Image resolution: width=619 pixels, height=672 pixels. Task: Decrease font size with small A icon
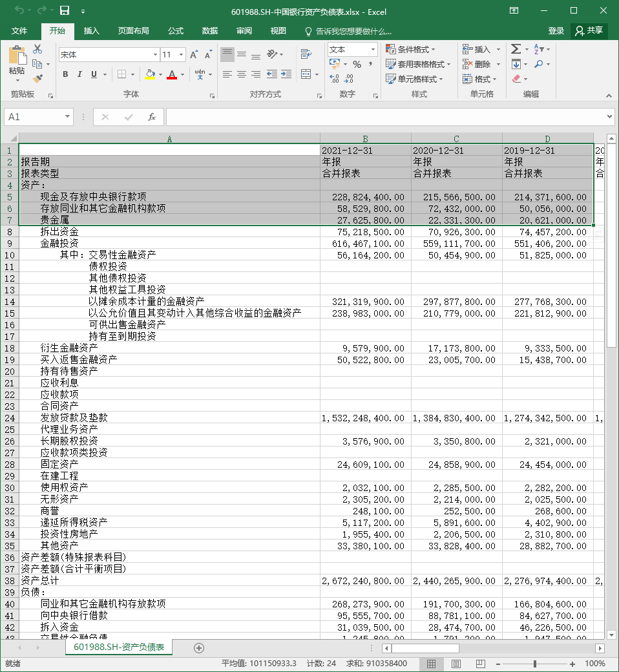208,55
